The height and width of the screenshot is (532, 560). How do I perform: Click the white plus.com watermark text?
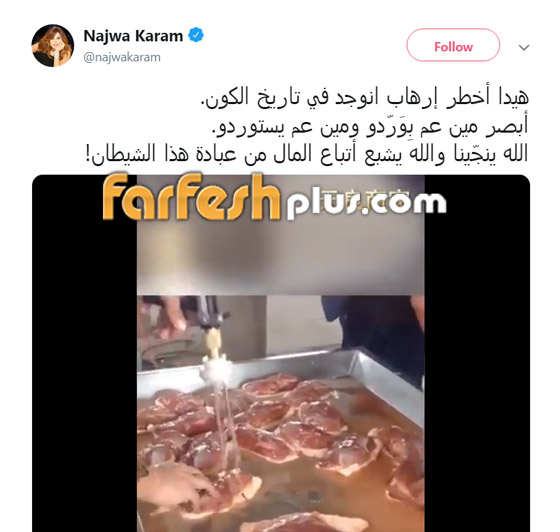click(366, 205)
